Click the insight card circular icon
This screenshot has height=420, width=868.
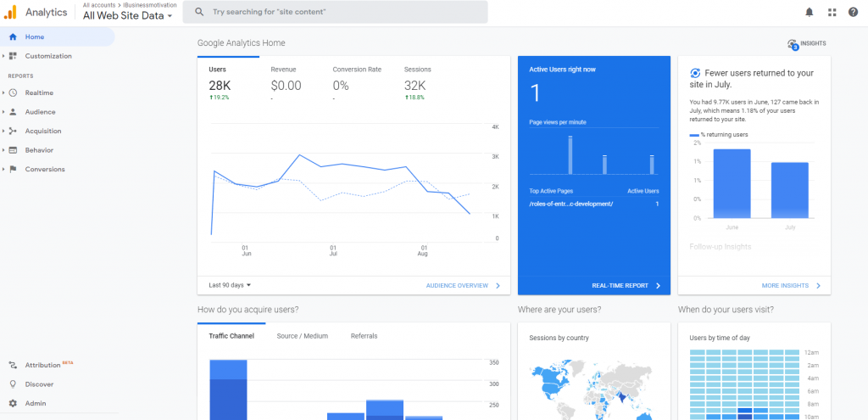pyautogui.click(x=695, y=73)
